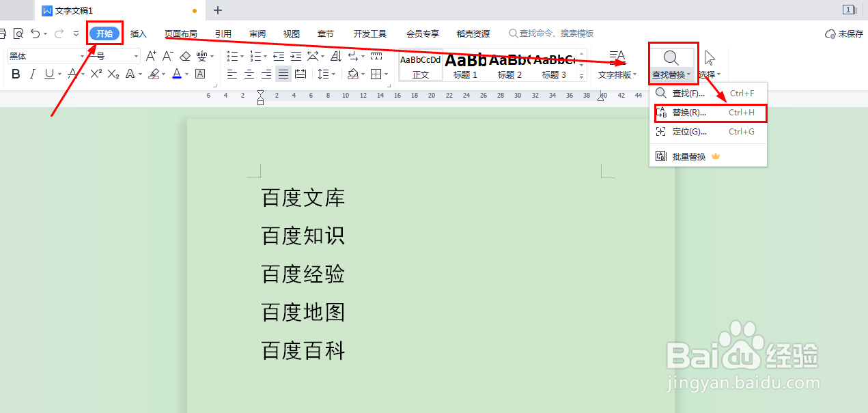Open the 插入 ribbon tab
Screen dimensions: 868x413
[x=139, y=33]
